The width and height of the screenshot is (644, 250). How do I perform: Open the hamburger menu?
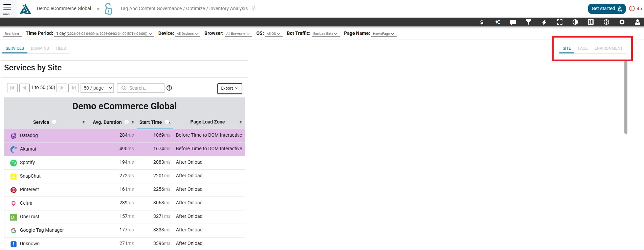coord(7,9)
